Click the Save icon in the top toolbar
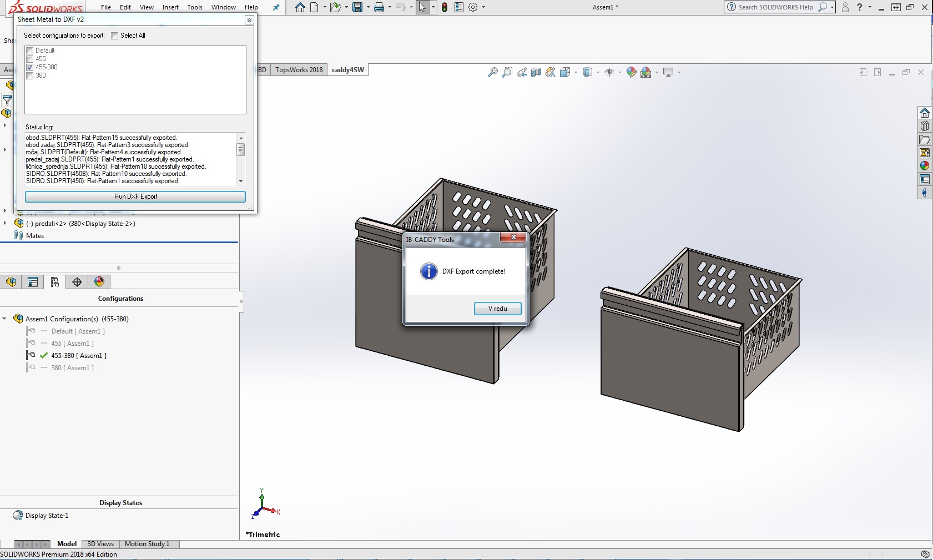933x560 pixels. pos(357,7)
